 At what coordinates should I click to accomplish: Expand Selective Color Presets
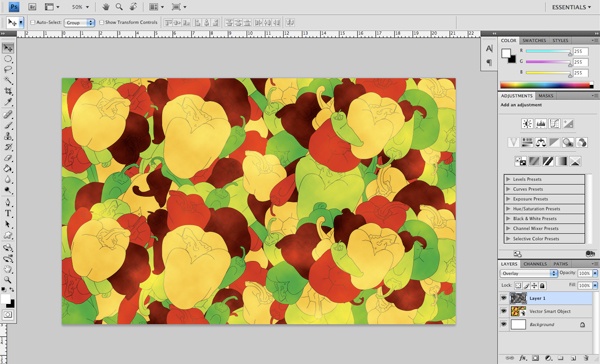[508, 238]
